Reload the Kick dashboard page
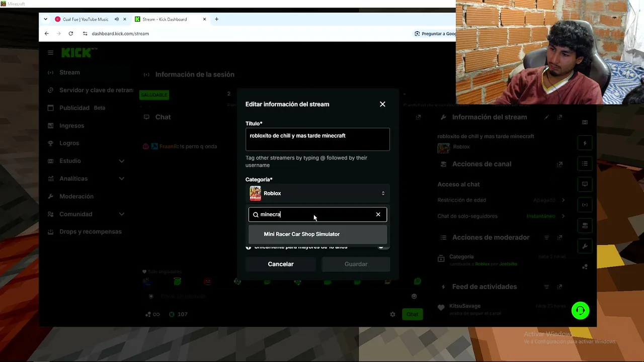Viewport: 644px width, 362px height. (71, 34)
